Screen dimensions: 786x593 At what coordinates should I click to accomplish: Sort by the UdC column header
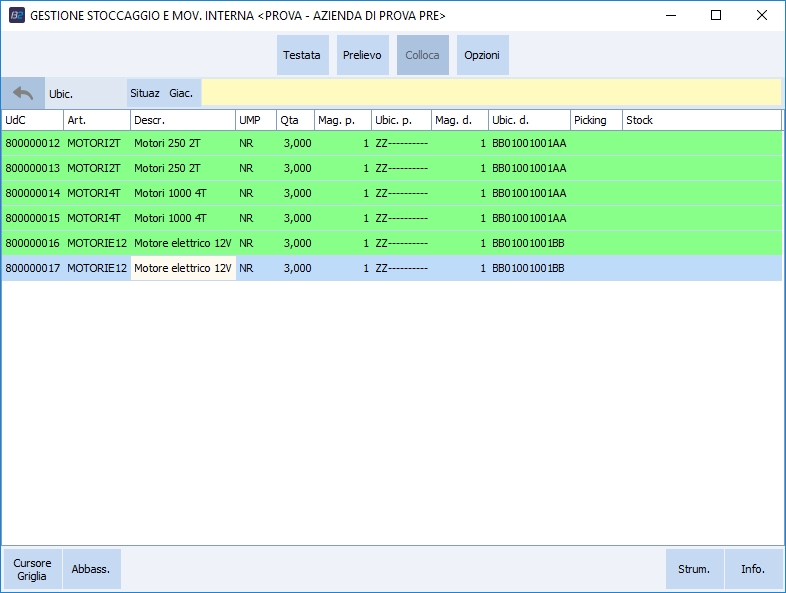coord(32,120)
